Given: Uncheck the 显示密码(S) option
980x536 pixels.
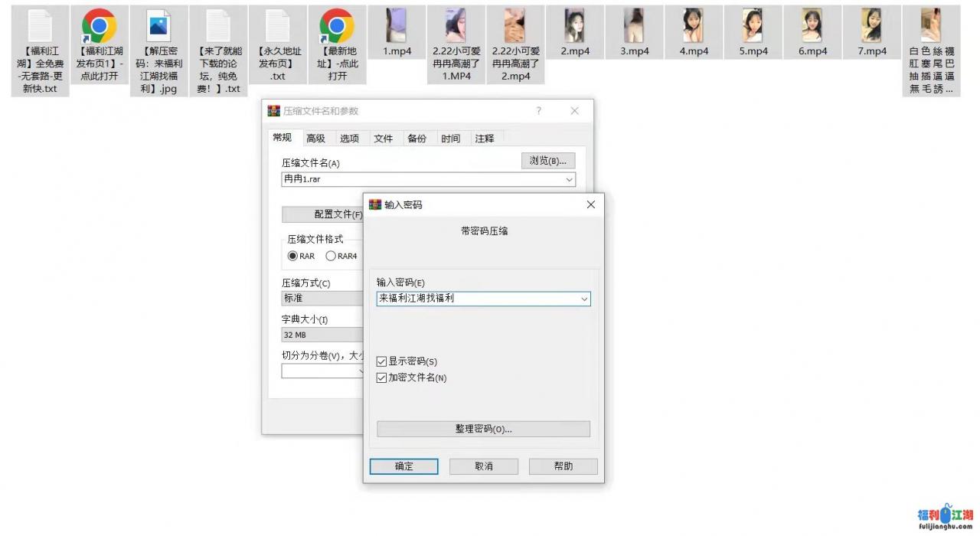Looking at the screenshot, I should (381, 361).
